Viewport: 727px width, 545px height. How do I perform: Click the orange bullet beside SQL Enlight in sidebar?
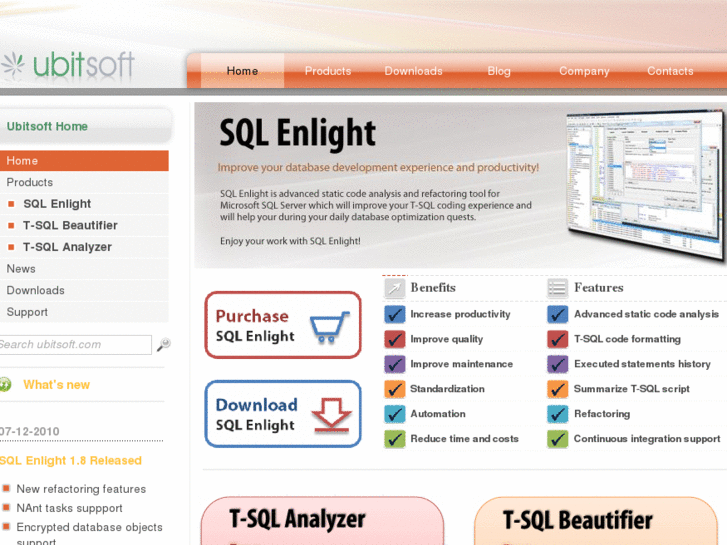click(11, 204)
